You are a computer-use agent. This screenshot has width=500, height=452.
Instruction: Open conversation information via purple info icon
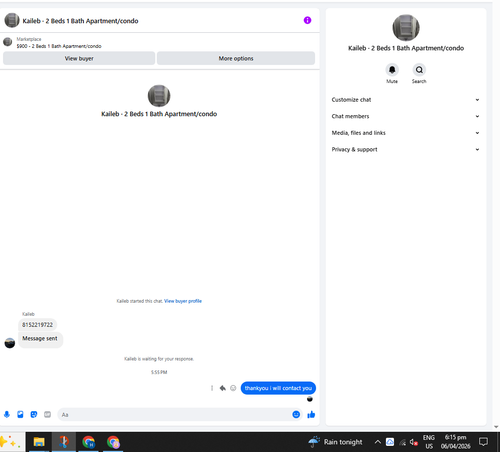pyautogui.click(x=307, y=20)
